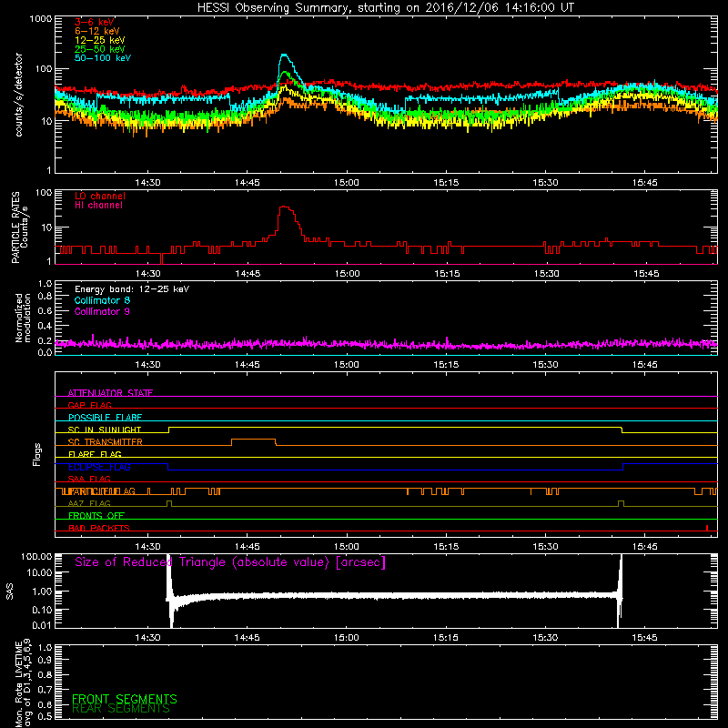Click the ATTENUATOR STATE flag label
The height and width of the screenshot is (728, 728).
coord(110,393)
